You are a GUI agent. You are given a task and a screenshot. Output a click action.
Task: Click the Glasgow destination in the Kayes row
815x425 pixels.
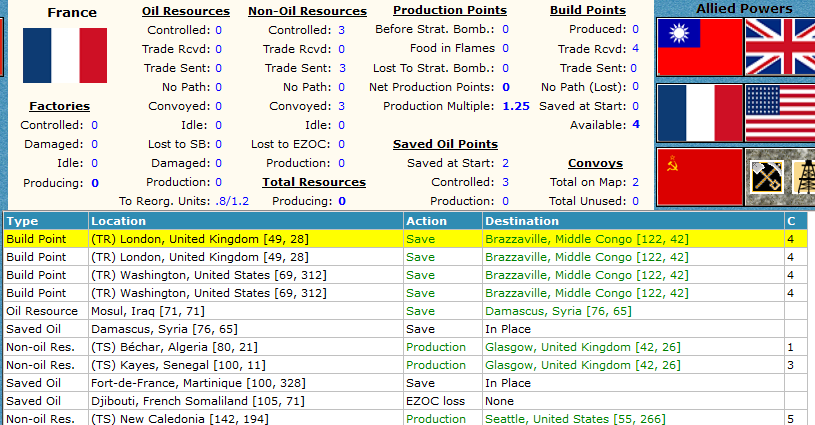583,365
